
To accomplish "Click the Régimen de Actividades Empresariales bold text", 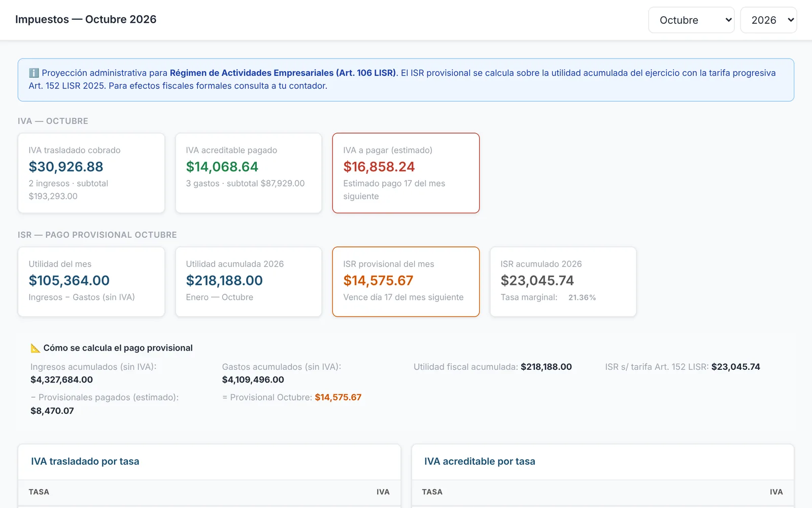I will [x=283, y=73].
